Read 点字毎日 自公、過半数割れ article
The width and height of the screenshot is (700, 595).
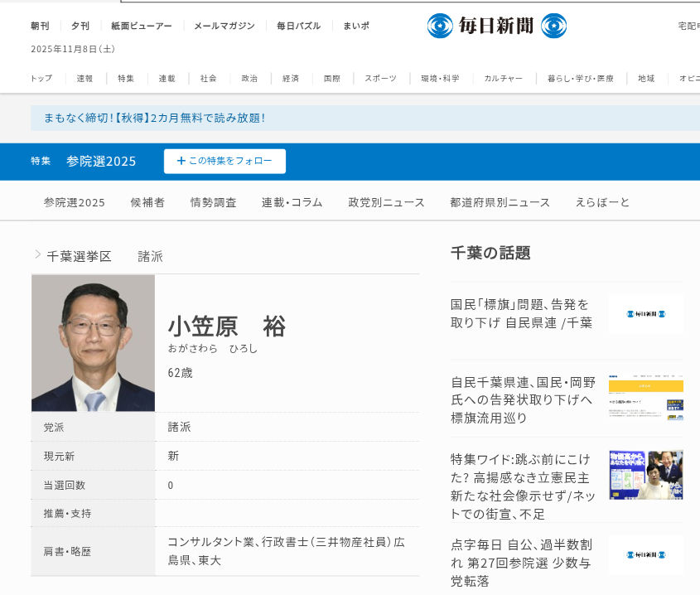(521, 563)
